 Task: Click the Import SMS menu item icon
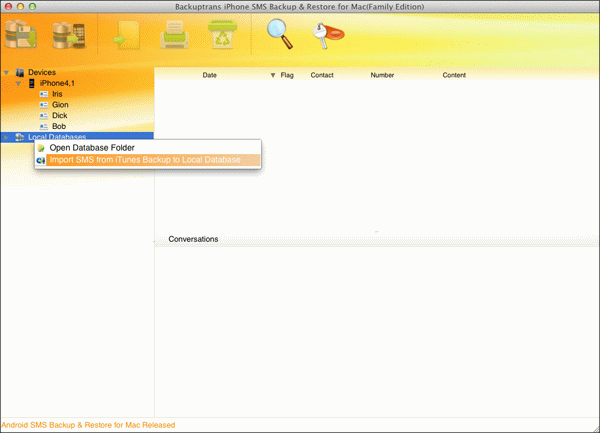pos(41,160)
